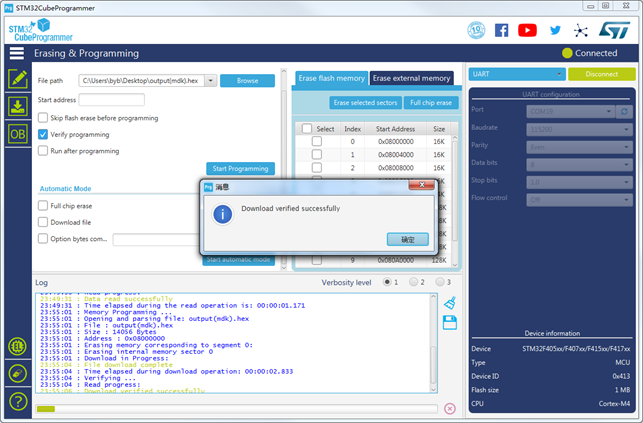Viewport: 643px width, 423px height.
Task: Select the Erase flash memory tab
Action: [x=331, y=78]
